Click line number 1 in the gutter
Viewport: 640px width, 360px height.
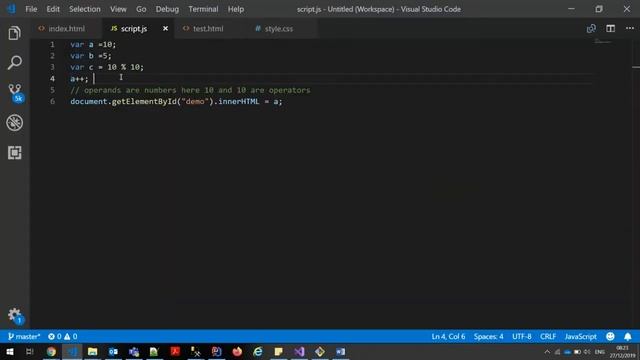coord(52,44)
